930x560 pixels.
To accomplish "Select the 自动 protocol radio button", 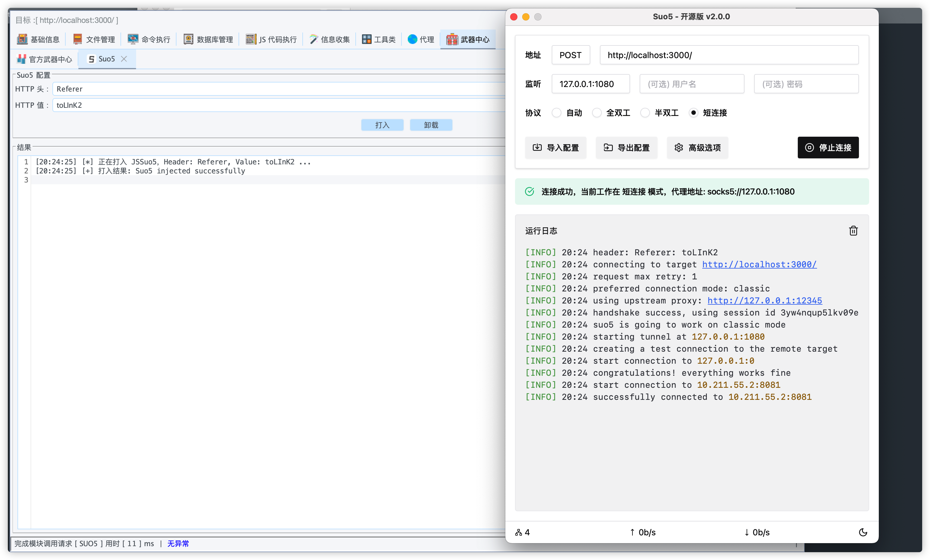I will coord(556,113).
